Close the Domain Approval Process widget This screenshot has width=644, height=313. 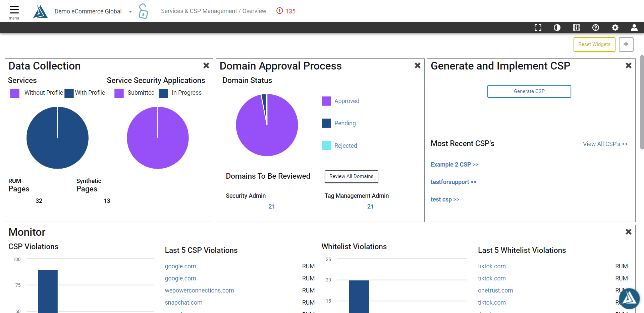(418, 65)
